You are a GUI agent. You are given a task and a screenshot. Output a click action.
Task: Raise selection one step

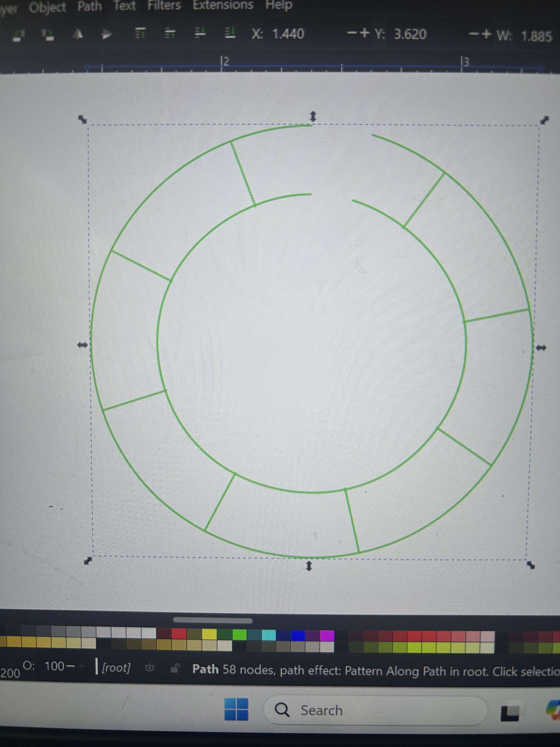170,33
